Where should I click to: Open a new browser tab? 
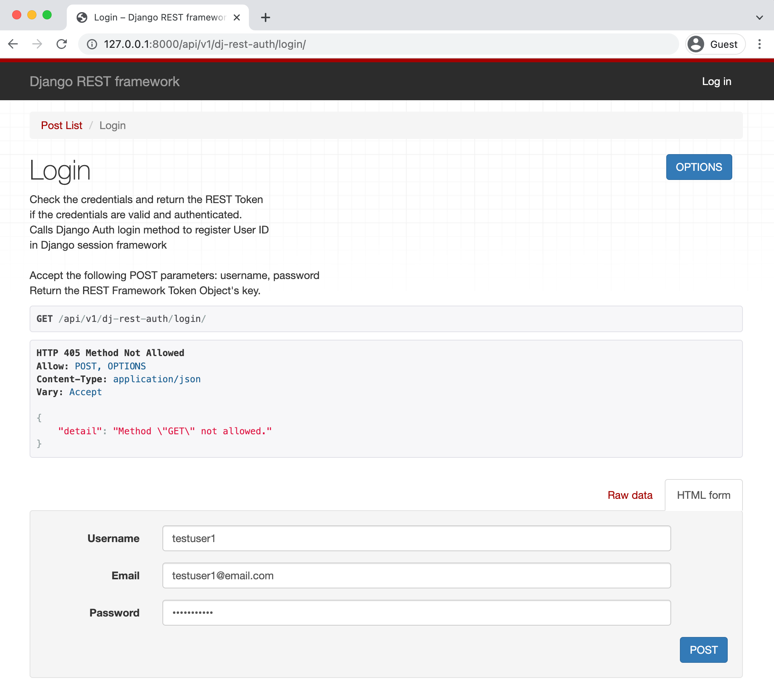(265, 17)
